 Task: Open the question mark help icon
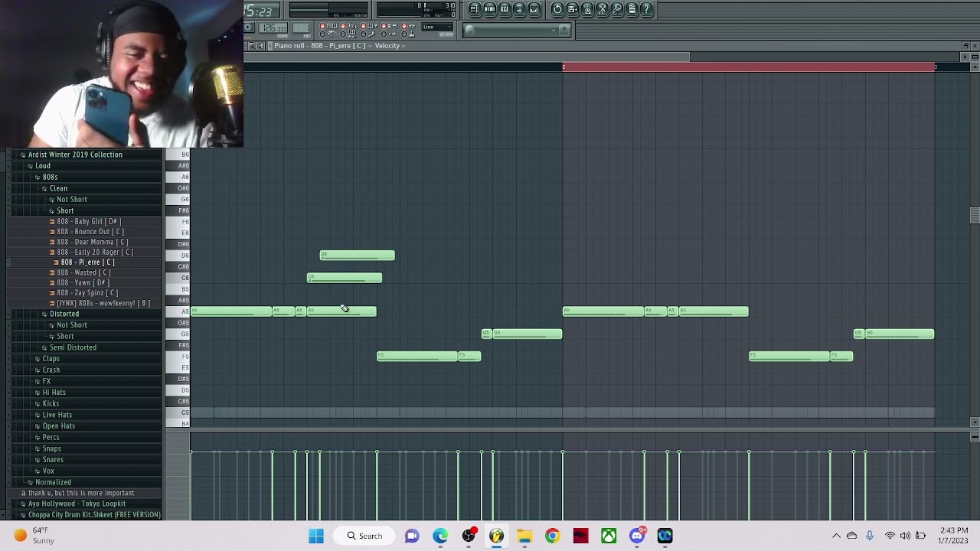[647, 9]
